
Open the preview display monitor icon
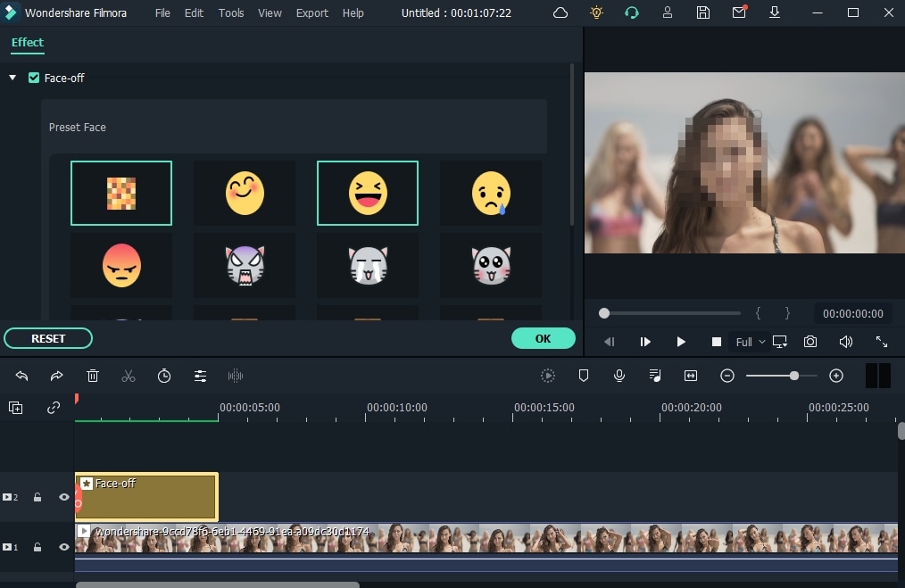tap(780, 342)
